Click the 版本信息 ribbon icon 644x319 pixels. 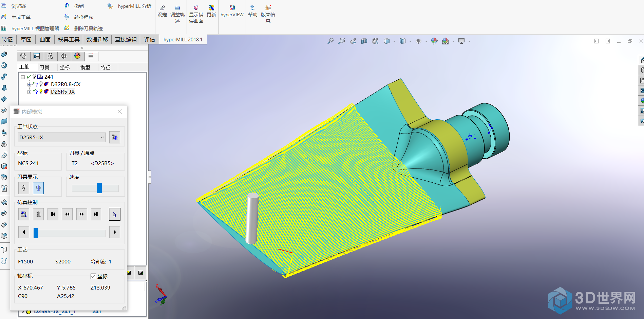[x=268, y=14]
